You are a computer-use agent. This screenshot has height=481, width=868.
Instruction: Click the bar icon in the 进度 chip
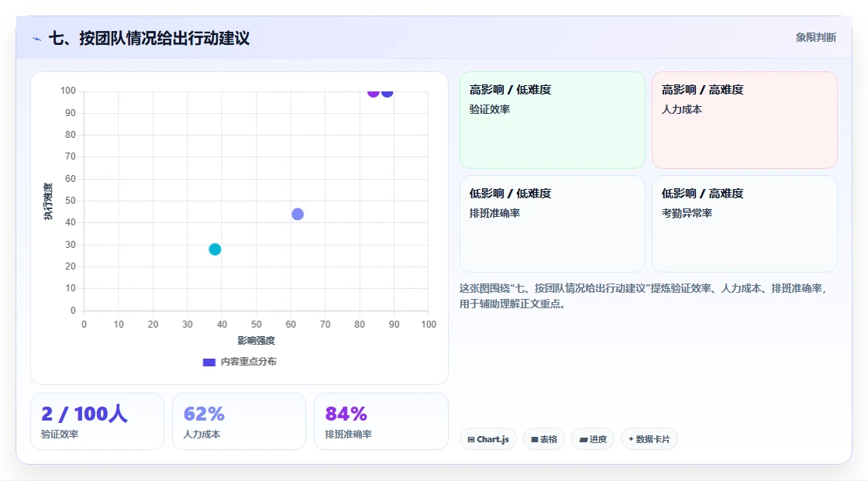[584, 439]
